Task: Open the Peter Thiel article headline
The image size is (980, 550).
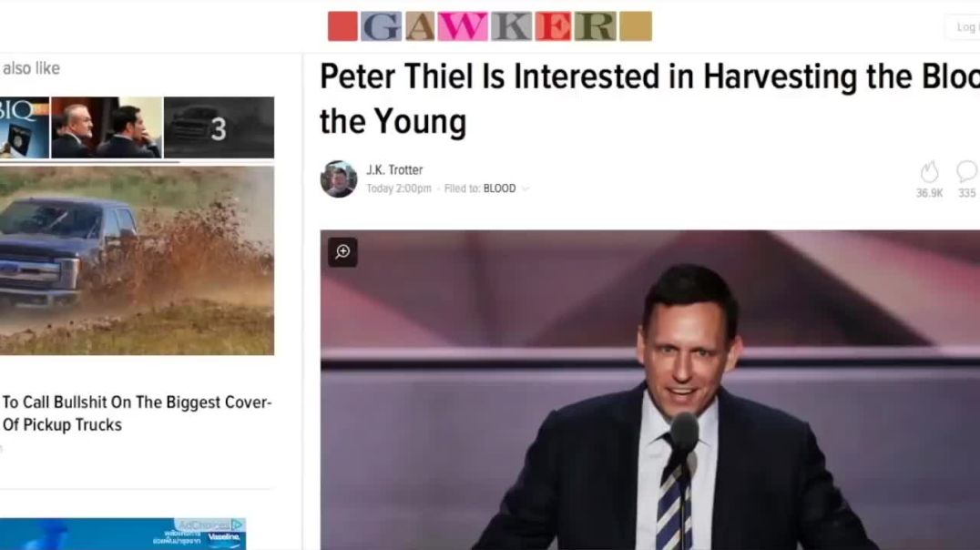Action: click(649, 98)
